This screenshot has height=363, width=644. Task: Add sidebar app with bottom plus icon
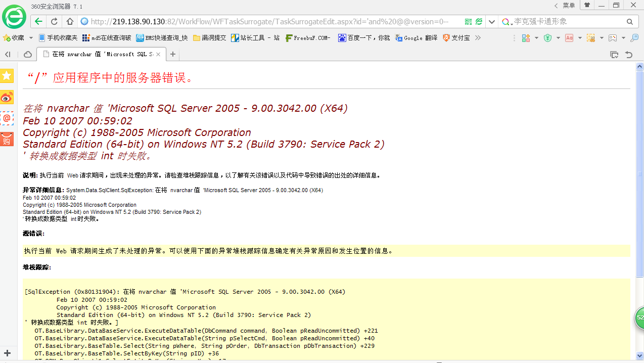7,353
